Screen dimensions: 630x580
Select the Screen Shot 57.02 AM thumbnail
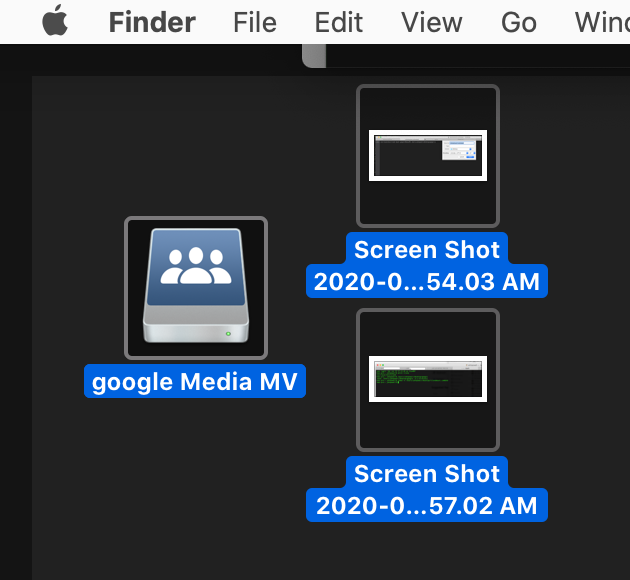[428, 380]
